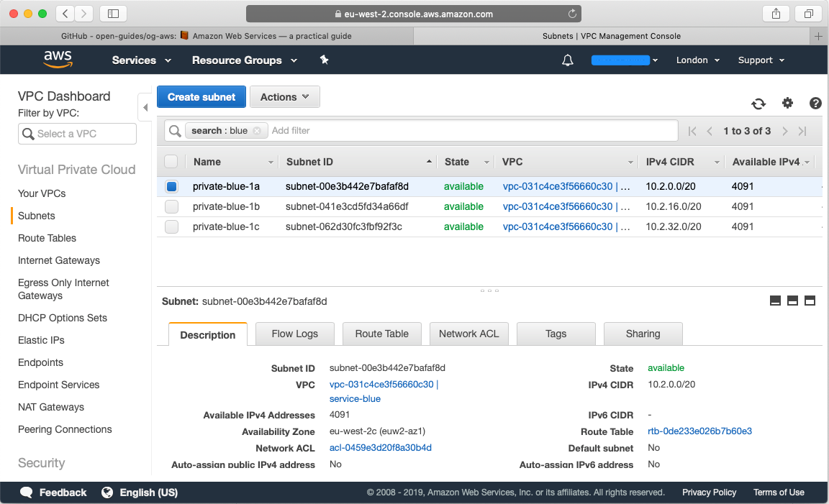Toggle the select-all subnets checkbox

tap(171, 161)
